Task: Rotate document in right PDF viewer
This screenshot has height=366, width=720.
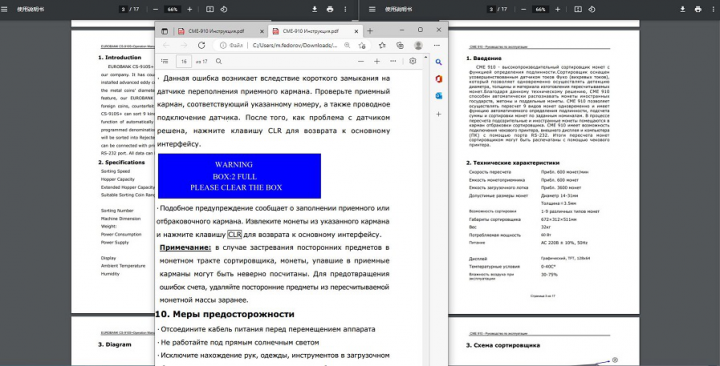Action: tap(592, 9)
